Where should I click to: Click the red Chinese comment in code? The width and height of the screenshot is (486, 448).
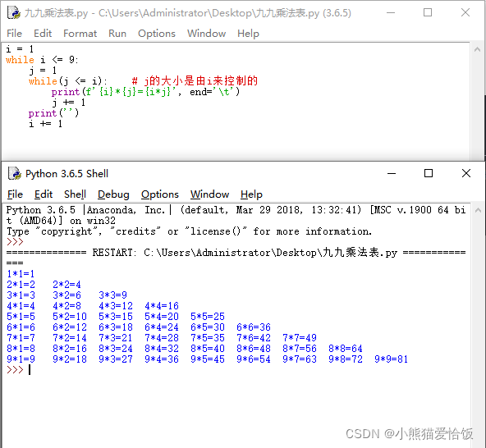pyautogui.click(x=195, y=81)
